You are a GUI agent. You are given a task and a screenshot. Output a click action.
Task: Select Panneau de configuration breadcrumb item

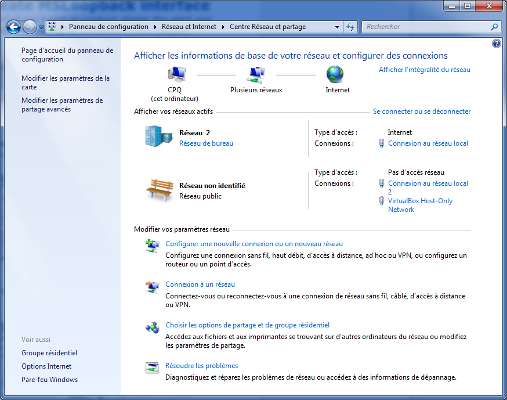[108, 27]
